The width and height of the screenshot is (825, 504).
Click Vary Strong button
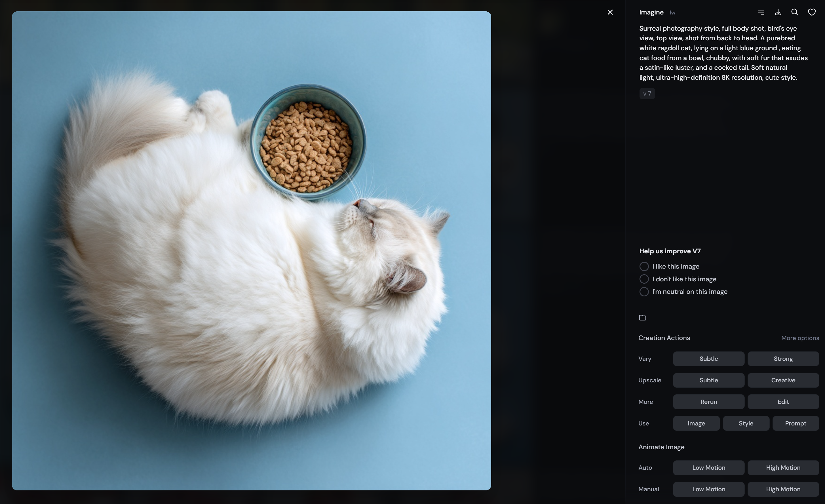coord(783,359)
